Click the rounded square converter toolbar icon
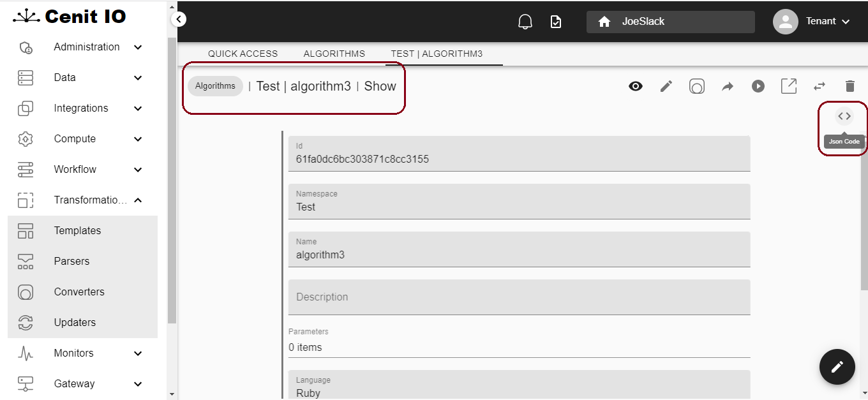The width and height of the screenshot is (868, 400). click(x=697, y=86)
